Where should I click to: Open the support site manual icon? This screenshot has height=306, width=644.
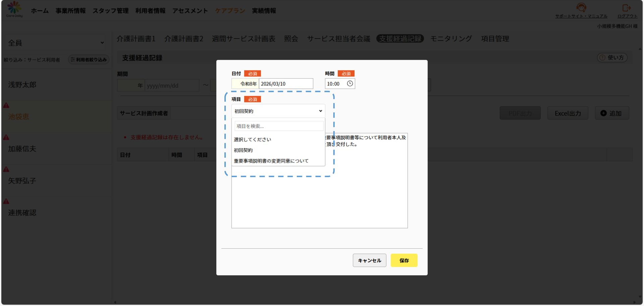point(581,7)
